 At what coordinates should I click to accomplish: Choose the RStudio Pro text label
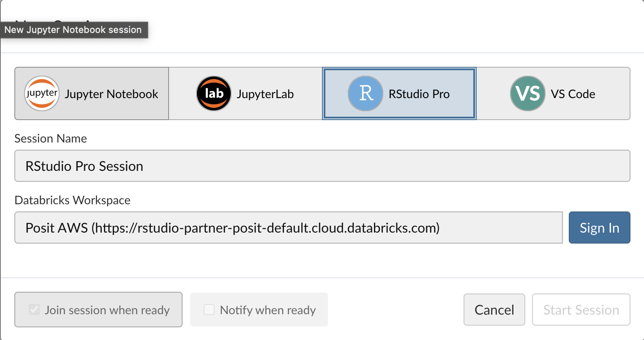click(419, 94)
